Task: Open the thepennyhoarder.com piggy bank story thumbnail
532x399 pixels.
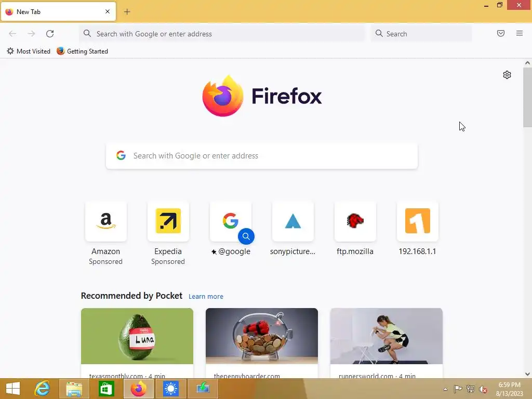Action: pyautogui.click(x=262, y=336)
